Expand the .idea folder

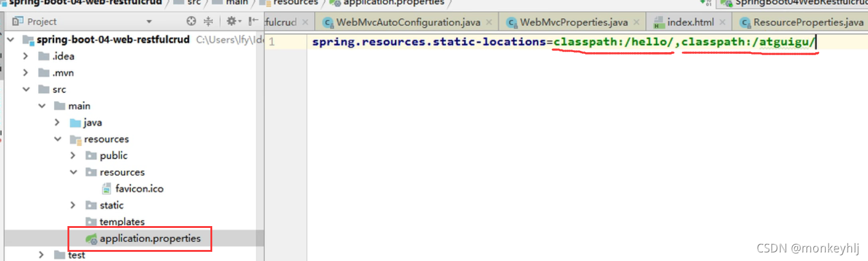pyautogui.click(x=25, y=56)
